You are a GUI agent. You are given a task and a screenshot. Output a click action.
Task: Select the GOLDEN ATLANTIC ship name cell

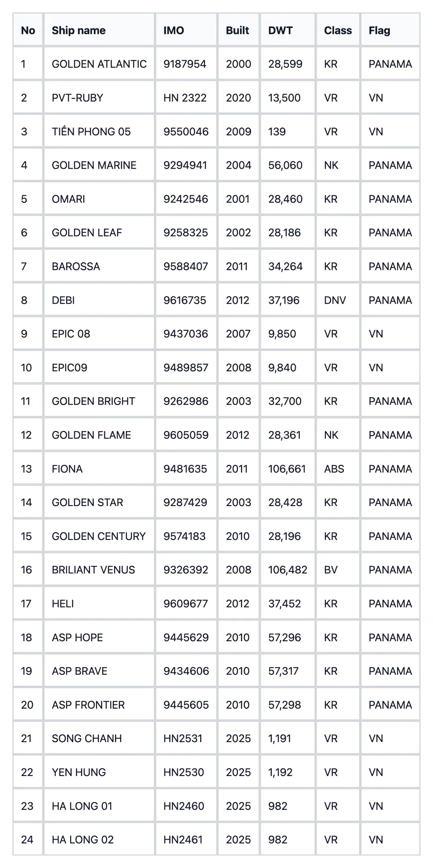point(99,64)
